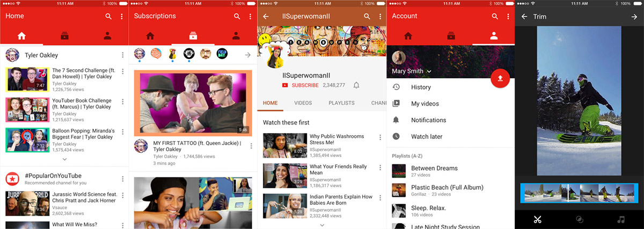Go back from the Trim screen
644x229 pixels.
click(524, 17)
